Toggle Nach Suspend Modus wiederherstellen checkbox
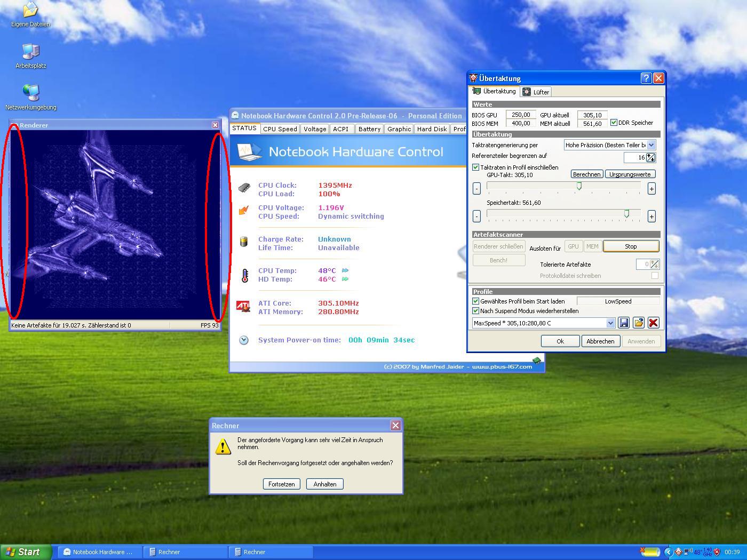747x560 pixels. coord(476,311)
